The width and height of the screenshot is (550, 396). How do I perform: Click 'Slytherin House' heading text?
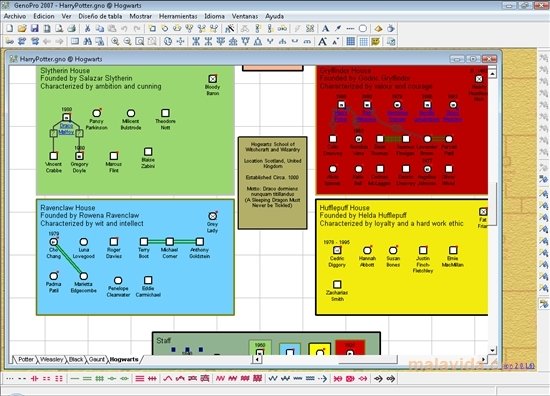pos(65,71)
